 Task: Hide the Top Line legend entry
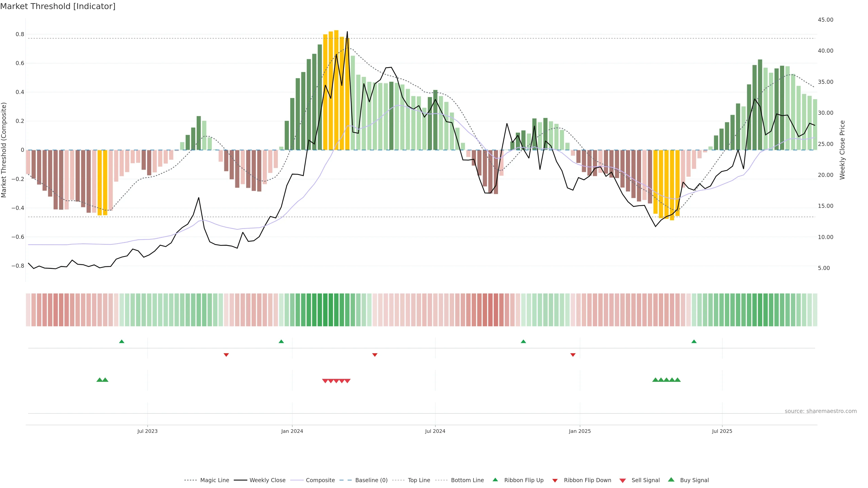419,480
